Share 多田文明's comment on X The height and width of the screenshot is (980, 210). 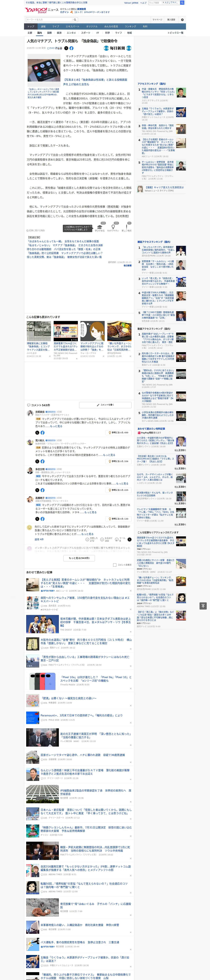[37, 490]
